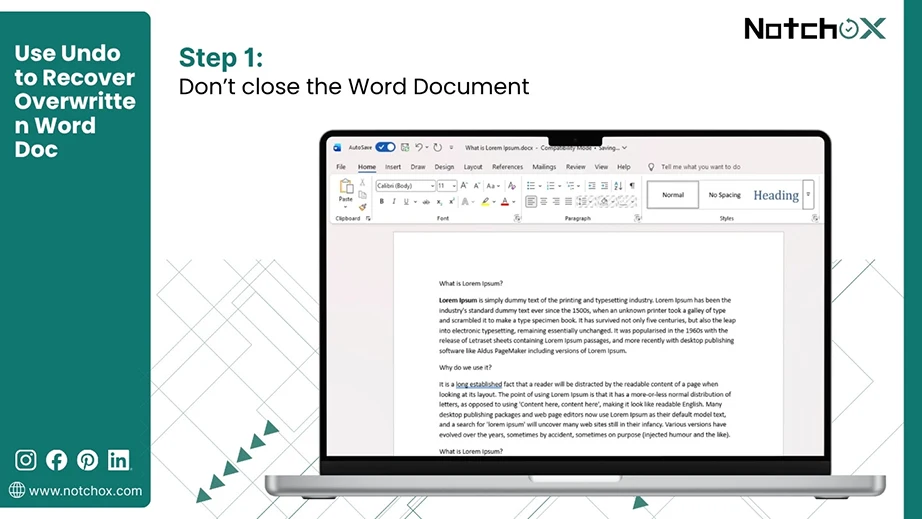Open the font color dropdown arrow
Screen dimensions: 922x519
point(513,202)
